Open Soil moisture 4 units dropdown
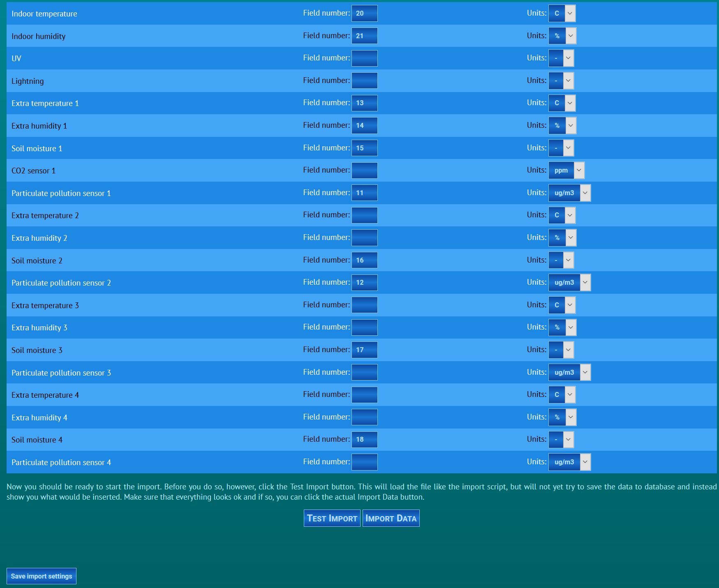Screen dimensions: 719x588 click(561, 439)
